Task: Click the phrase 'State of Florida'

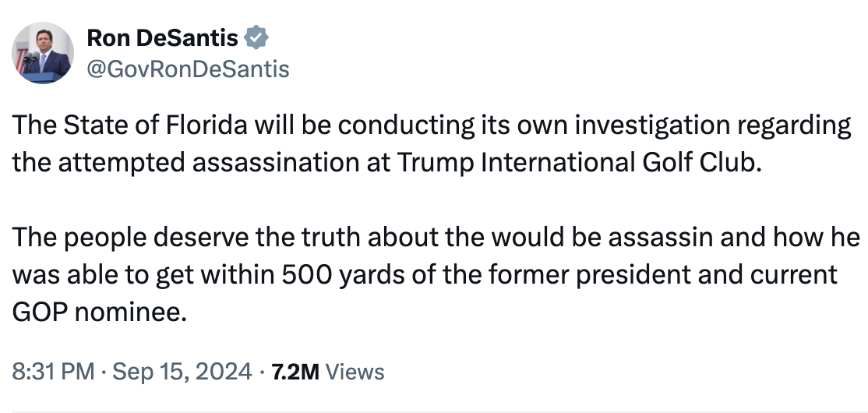Action: [156, 125]
